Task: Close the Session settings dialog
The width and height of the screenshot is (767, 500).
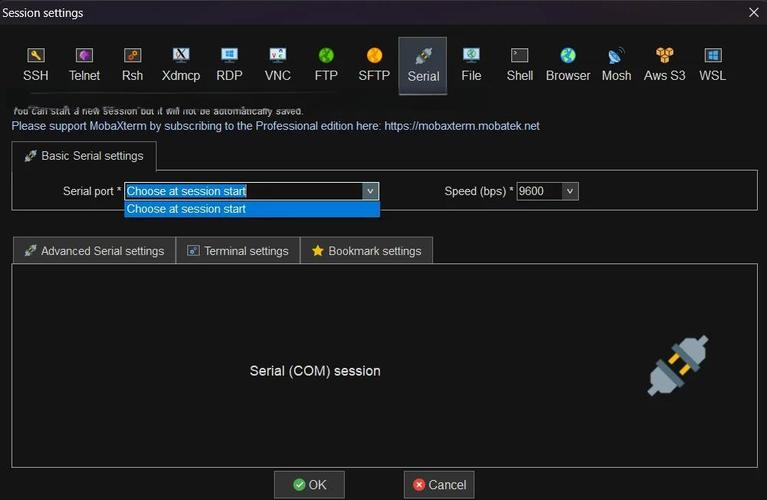Action: [x=754, y=13]
